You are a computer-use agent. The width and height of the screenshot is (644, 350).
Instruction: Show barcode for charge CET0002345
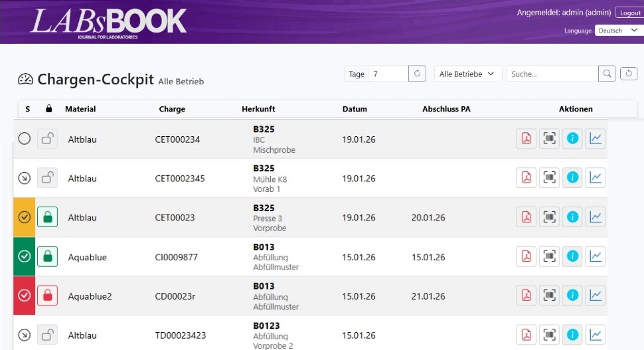click(x=549, y=177)
